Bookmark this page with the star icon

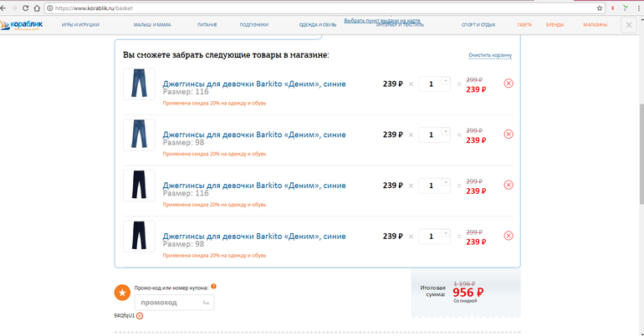point(599,8)
